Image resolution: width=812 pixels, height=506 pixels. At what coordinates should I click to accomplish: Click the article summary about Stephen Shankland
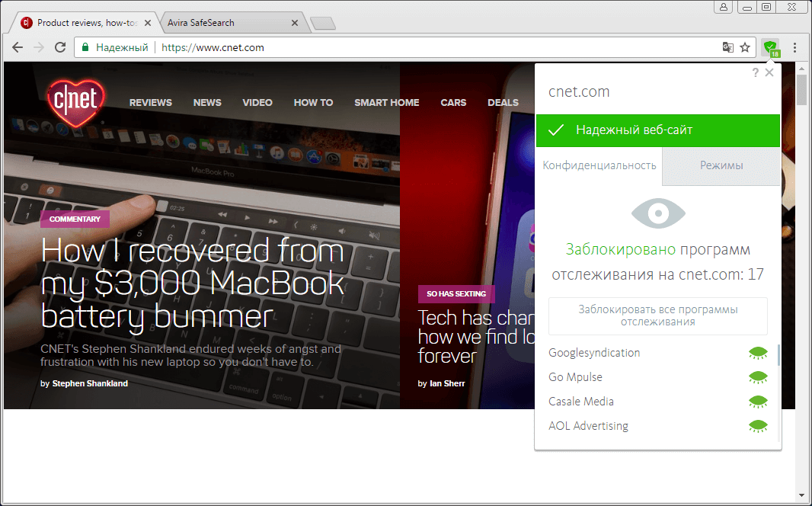point(190,355)
